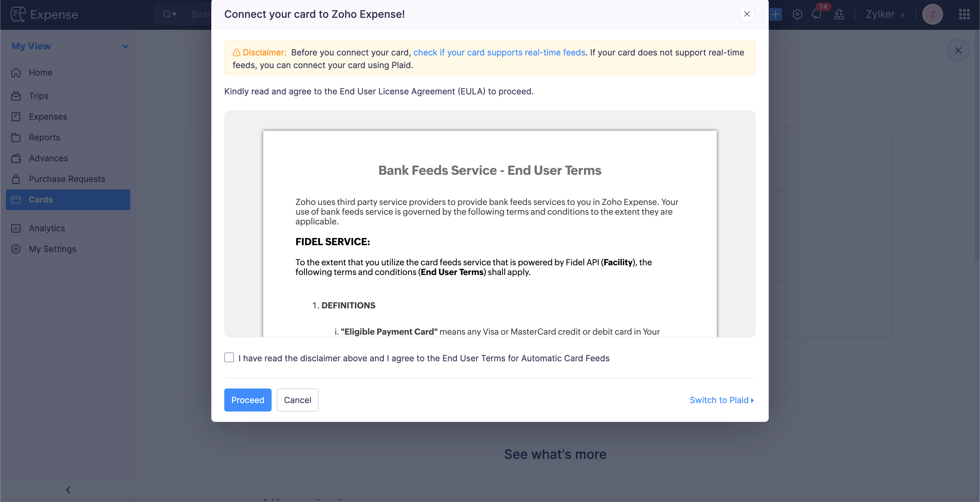
Task: Agree to the End User Terms checkbox
Action: click(229, 357)
